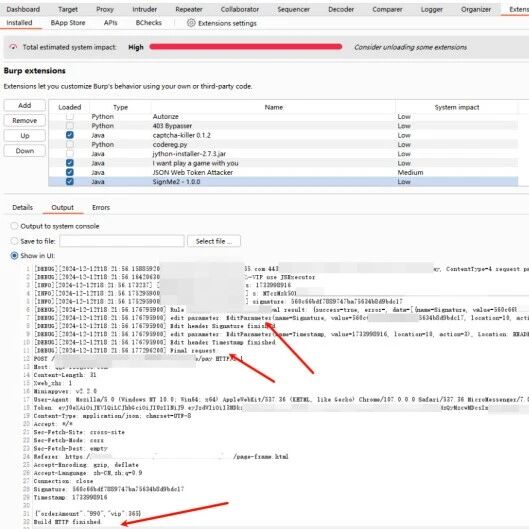Click the Remove extension button
529x529 pixels.
(25, 120)
